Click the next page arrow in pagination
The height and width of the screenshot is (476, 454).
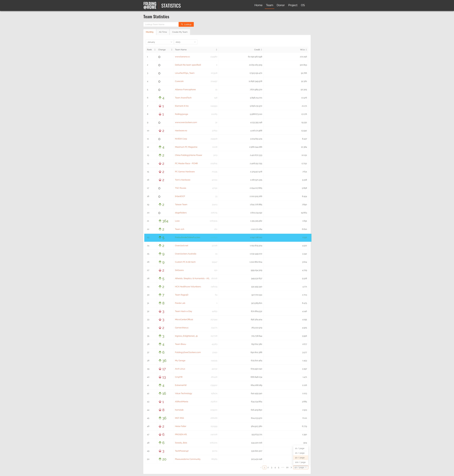[291, 467]
